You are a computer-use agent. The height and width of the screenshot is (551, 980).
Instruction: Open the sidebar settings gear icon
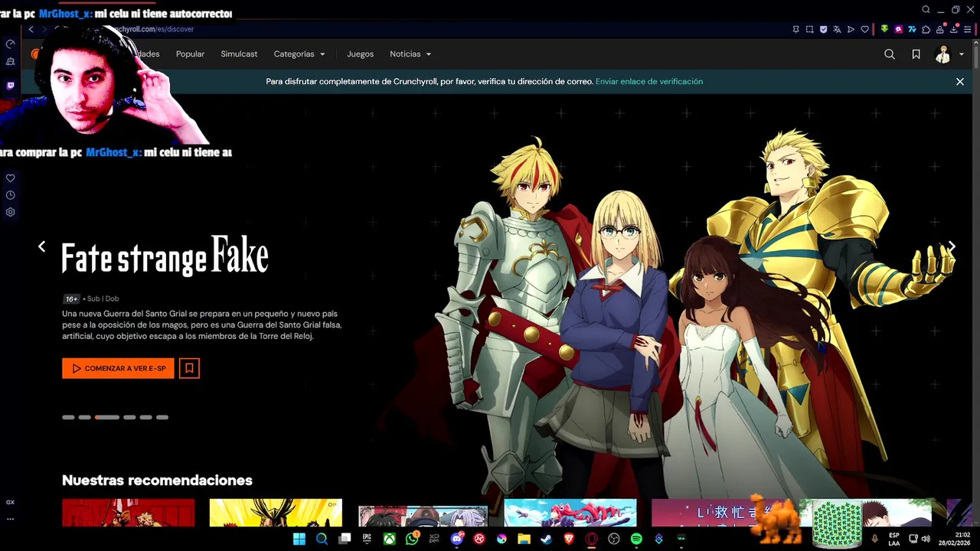tap(10, 212)
